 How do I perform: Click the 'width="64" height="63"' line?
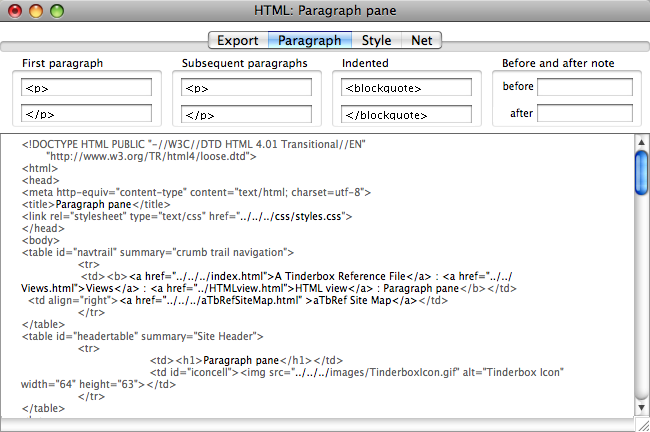tap(98, 384)
